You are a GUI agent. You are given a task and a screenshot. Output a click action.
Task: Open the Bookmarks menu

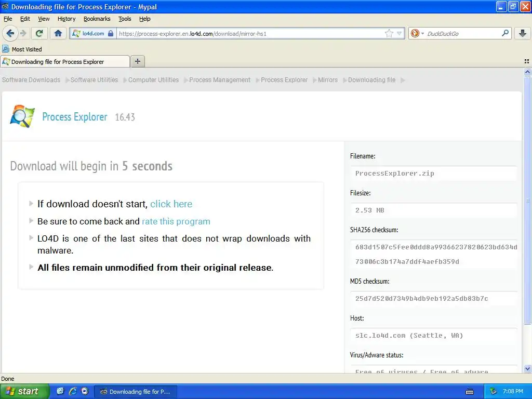97,19
